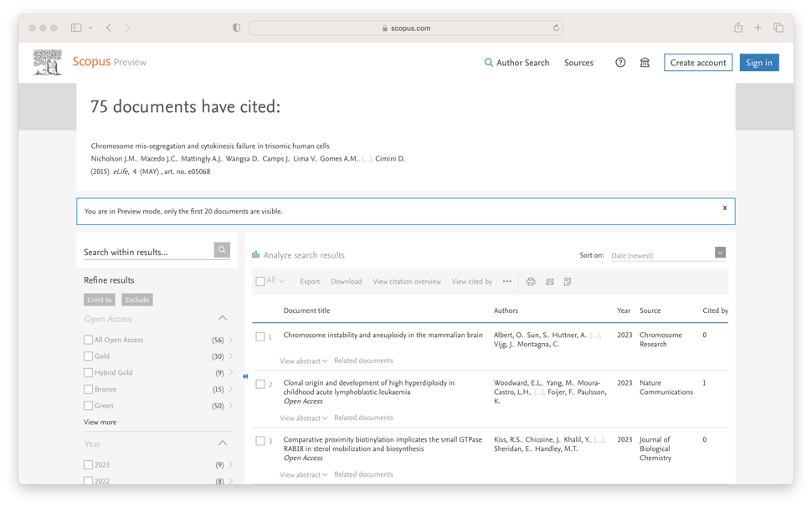This screenshot has height=507, width=812.
Task: Open the more options ellipsis icon
Action: coord(507,282)
